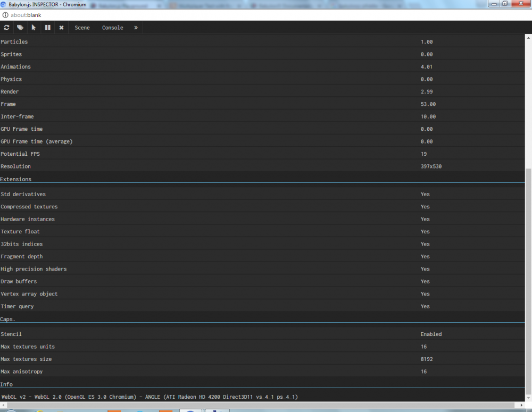Click the Stencil Enabled value

tap(431, 334)
